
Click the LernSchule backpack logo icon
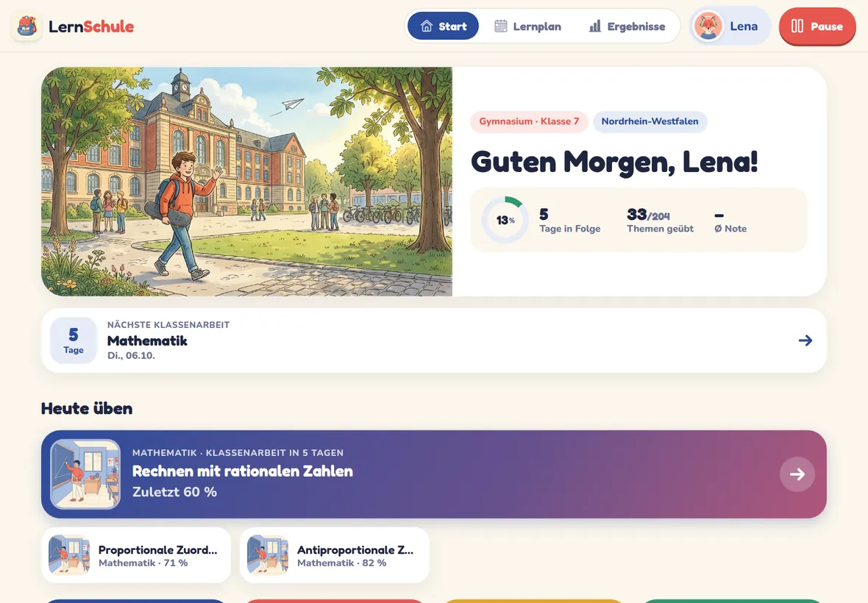(26, 26)
